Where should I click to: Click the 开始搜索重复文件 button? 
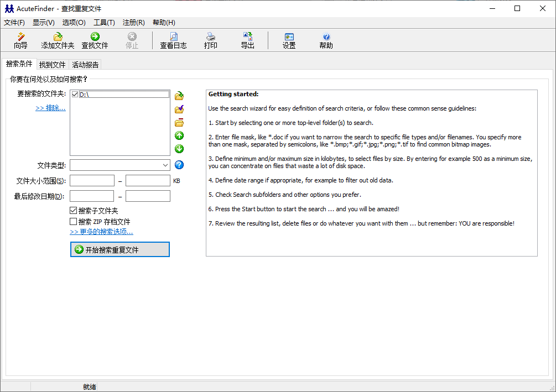coord(120,250)
